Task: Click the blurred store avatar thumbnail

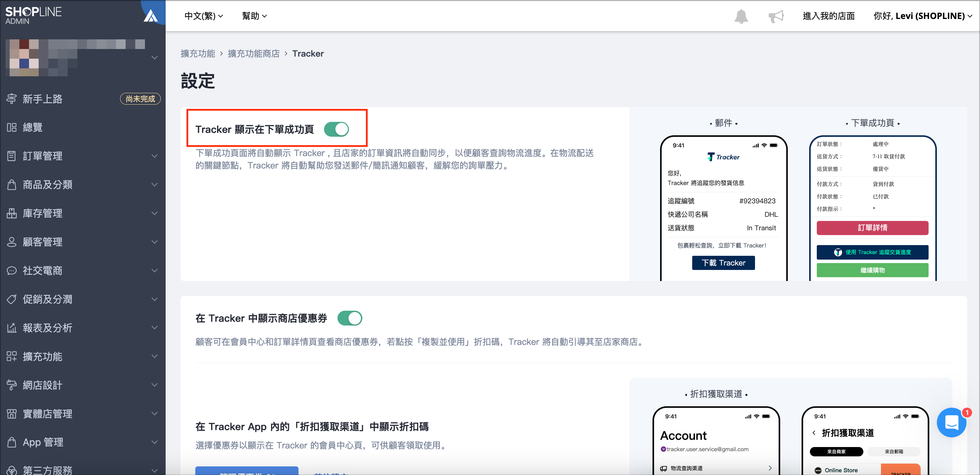Action: click(x=24, y=58)
